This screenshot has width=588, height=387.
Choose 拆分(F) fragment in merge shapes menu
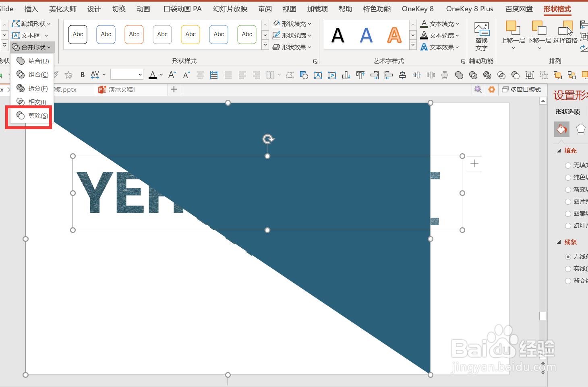(32, 89)
